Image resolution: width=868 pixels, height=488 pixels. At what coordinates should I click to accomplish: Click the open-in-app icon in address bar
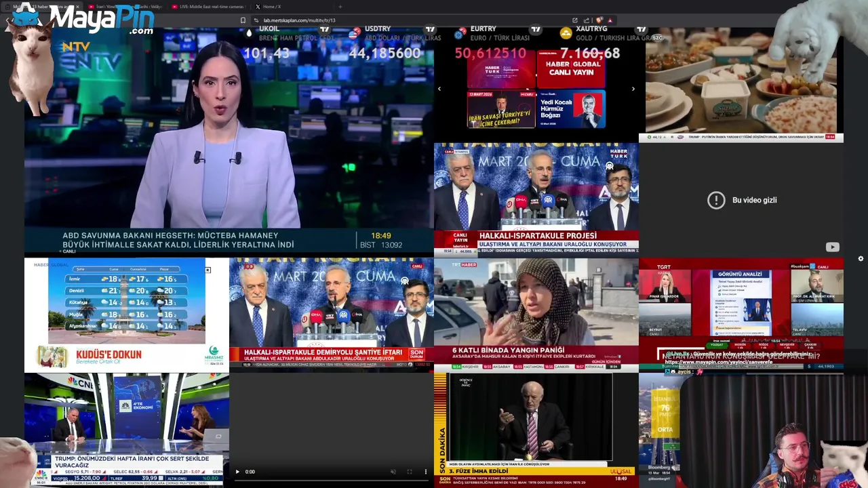575,20
